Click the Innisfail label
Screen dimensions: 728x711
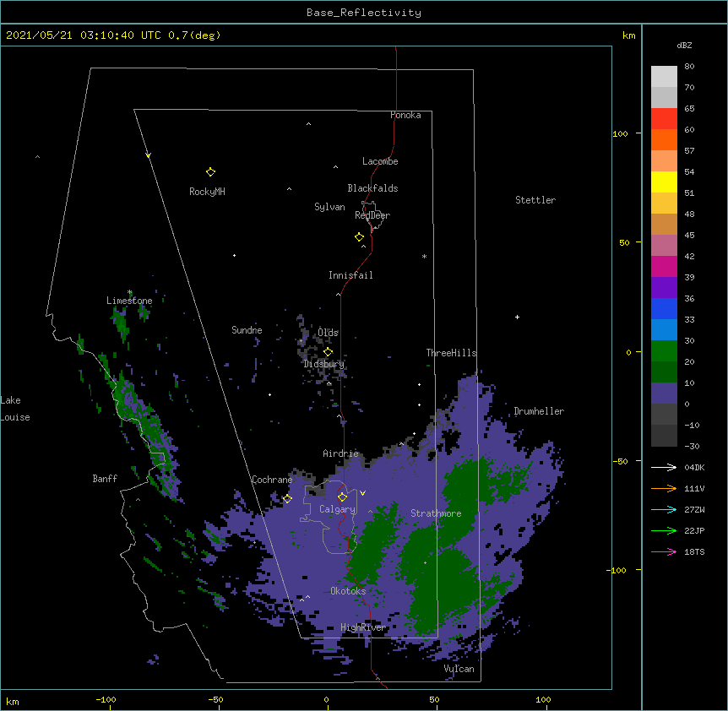(x=350, y=275)
